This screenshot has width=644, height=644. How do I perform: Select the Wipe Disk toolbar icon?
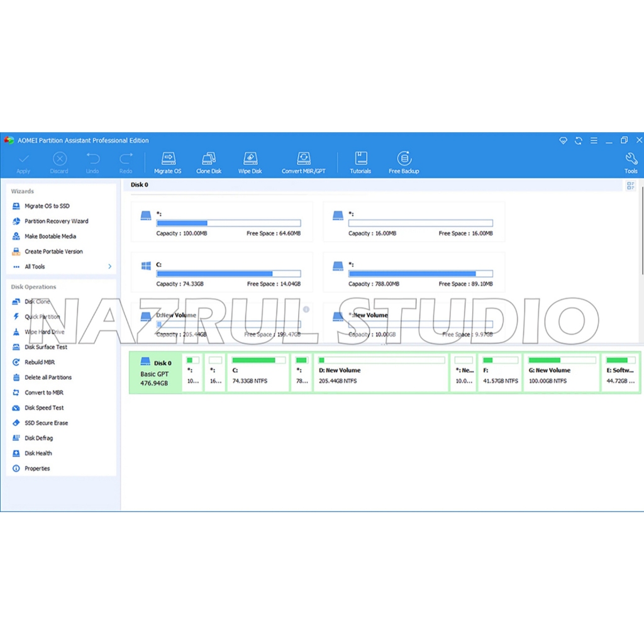250,162
